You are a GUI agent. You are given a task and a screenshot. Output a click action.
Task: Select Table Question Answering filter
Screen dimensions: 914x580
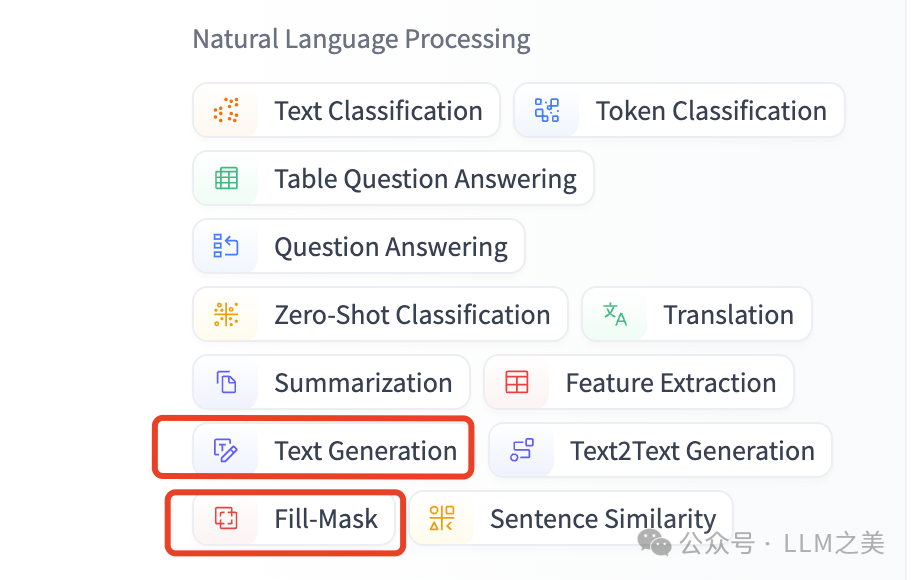425,179
